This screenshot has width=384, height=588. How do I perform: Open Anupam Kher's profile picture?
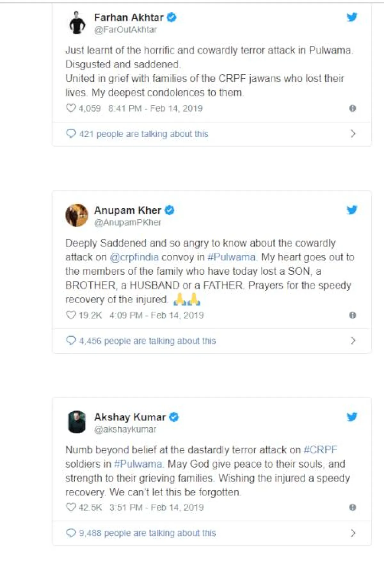tap(77, 215)
